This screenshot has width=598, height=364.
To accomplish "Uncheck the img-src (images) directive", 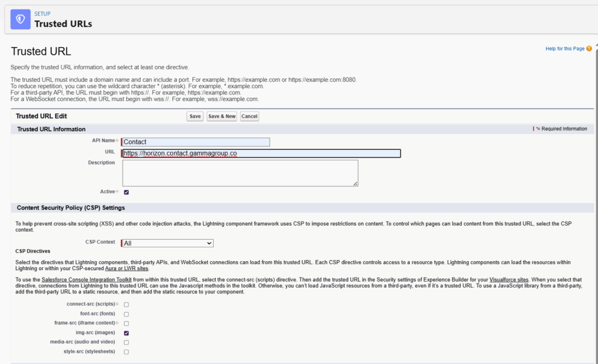I will click(x=126, y=332).
